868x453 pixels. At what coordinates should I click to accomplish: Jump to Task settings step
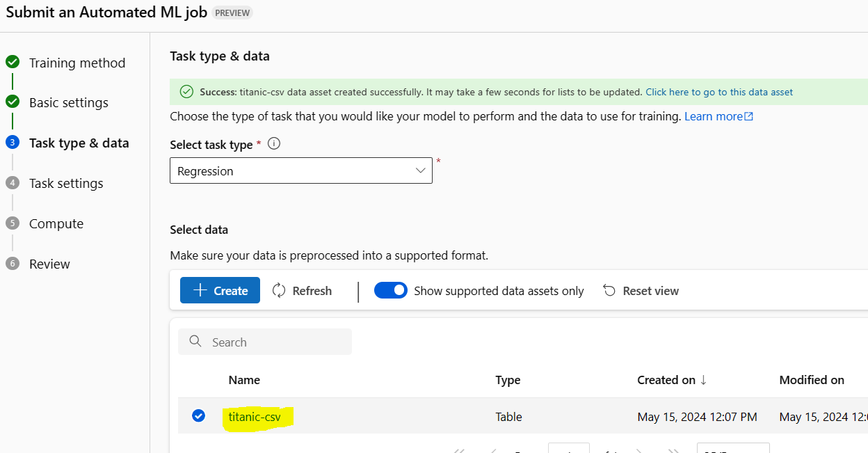tap(66, 184)
